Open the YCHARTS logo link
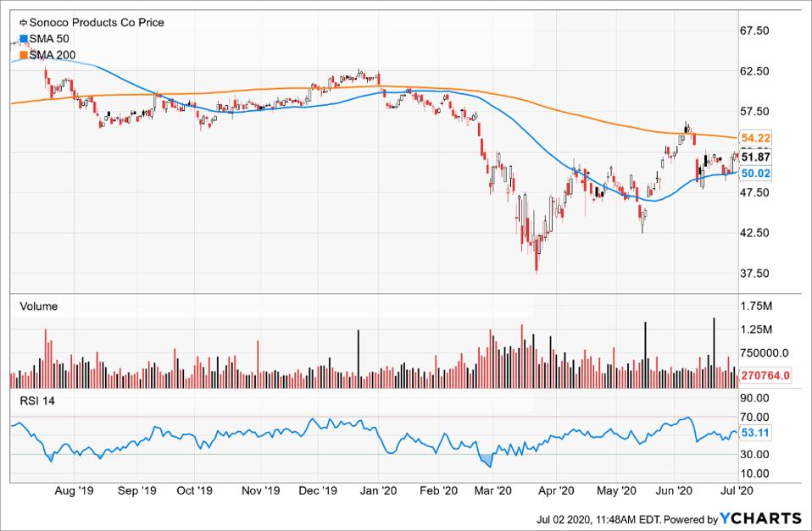Viewport: 812px width, 531px height. pyautogui.click(x=761, y=518)
